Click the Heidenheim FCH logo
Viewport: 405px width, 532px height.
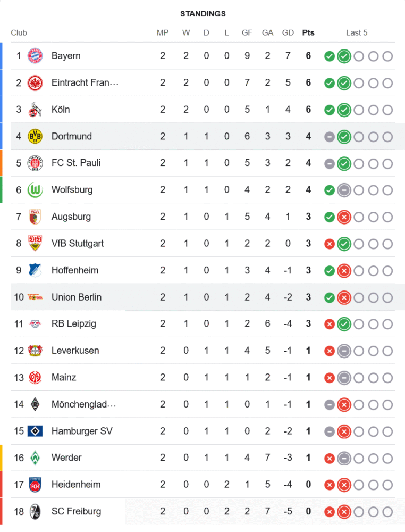click(35, 485)
